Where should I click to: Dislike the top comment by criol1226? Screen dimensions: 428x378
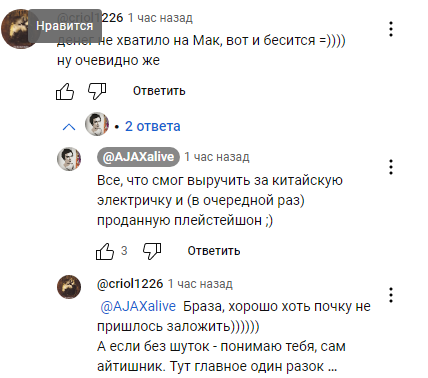coord(97,91)
